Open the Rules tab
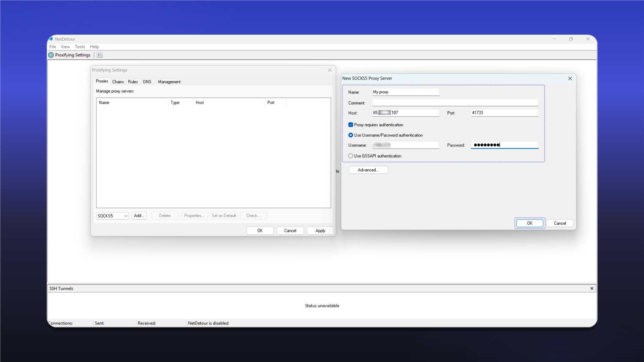This screenshot has height=362, width=644. click(133, 82)
